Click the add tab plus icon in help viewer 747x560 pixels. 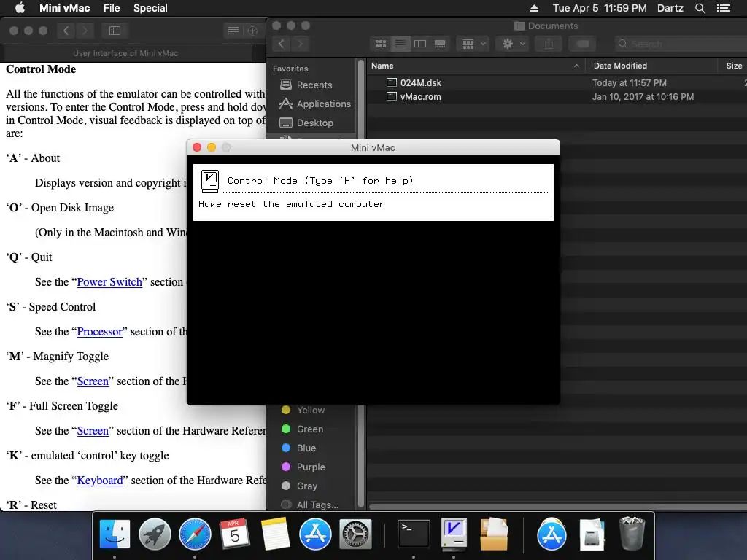252,31
